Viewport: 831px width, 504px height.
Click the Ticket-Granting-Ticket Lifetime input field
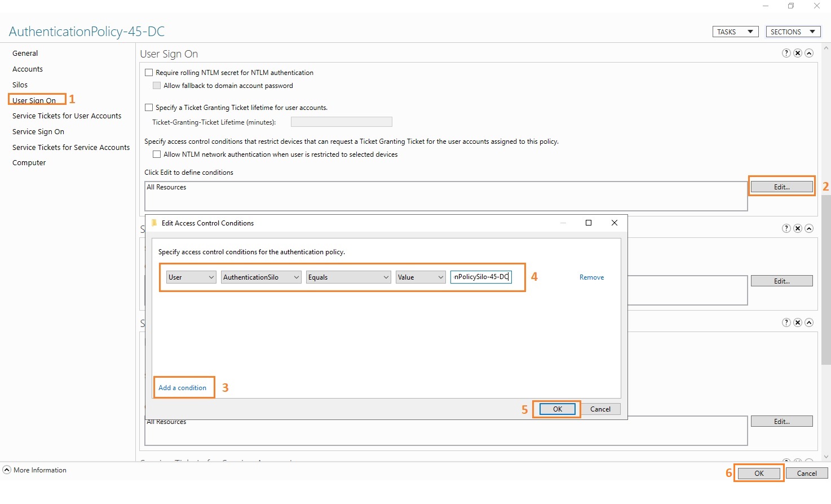(x=341, y=122)
